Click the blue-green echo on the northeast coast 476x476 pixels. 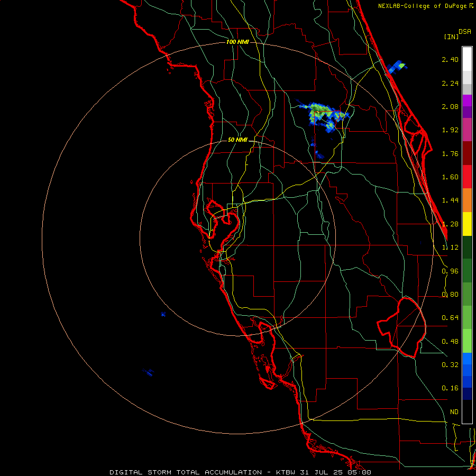click(397, 67)
